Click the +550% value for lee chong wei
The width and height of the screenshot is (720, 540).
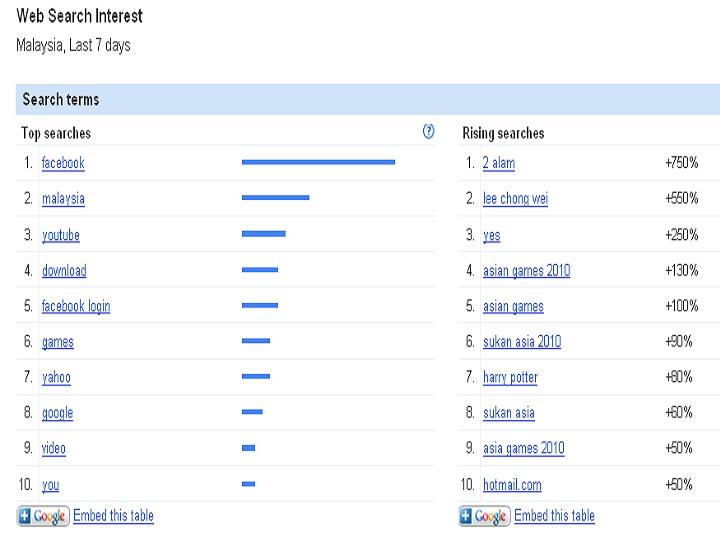tap(682, 198)
